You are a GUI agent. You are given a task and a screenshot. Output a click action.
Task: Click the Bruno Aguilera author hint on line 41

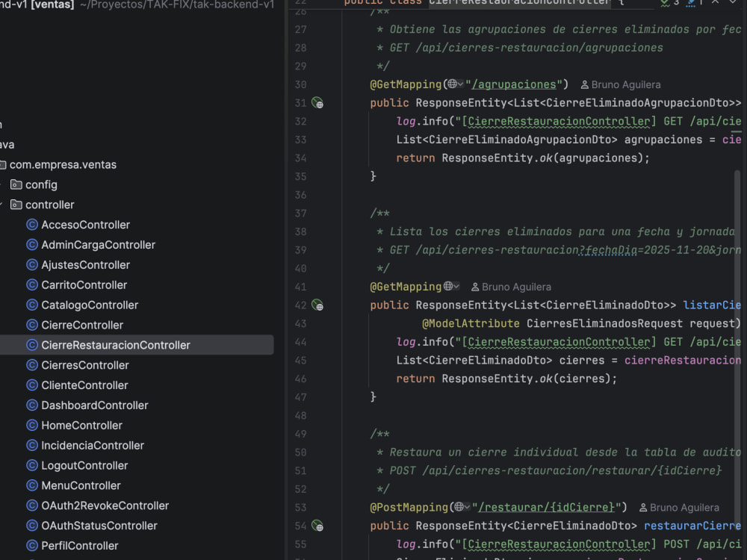511,287
